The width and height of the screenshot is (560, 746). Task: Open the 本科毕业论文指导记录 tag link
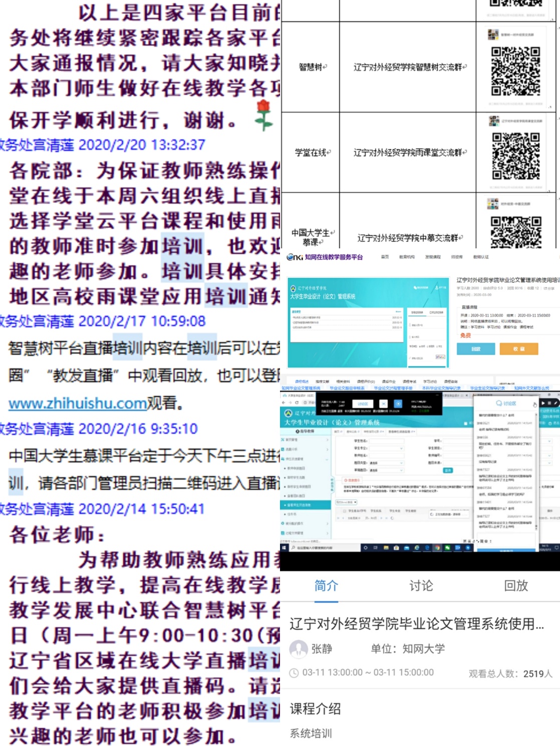point(441,388)
